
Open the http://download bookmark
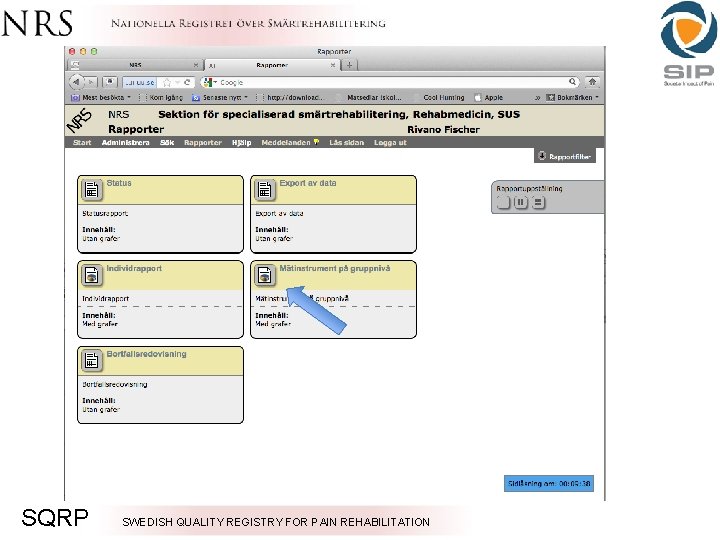[295, 97]
